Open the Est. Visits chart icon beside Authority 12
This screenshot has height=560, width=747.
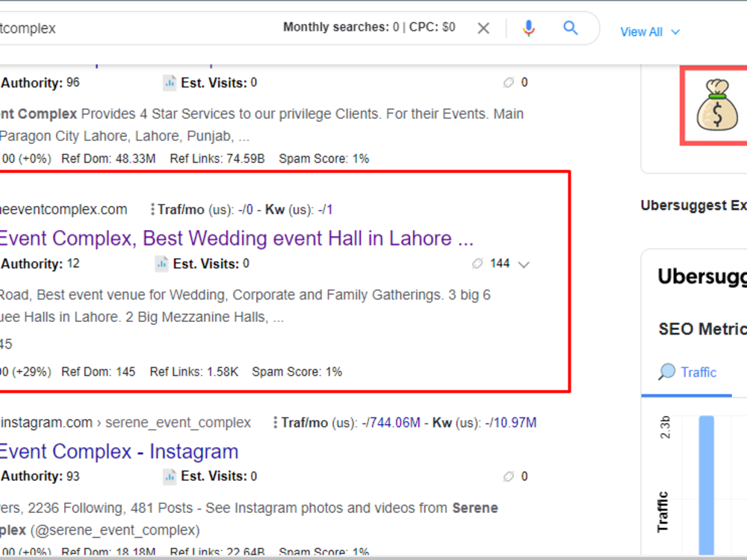point(162,264)
